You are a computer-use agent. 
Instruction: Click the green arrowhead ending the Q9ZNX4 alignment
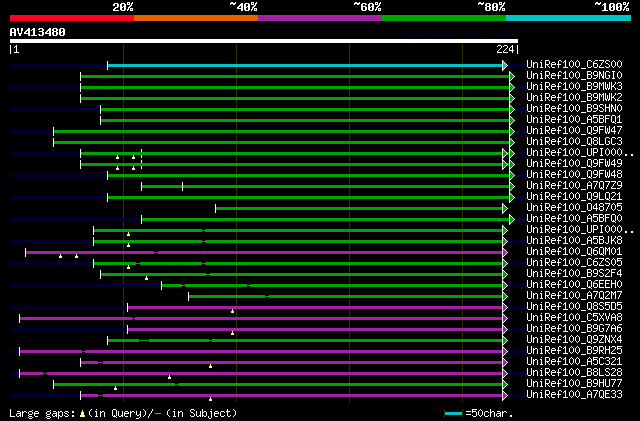505,341
